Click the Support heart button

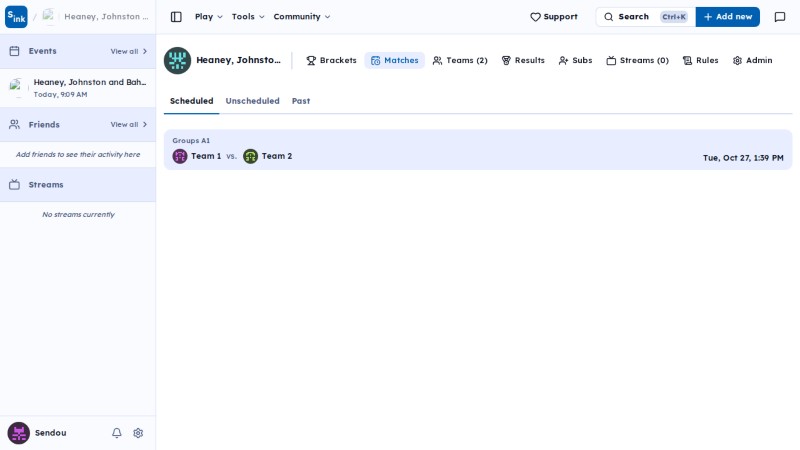tap(554, 17)
